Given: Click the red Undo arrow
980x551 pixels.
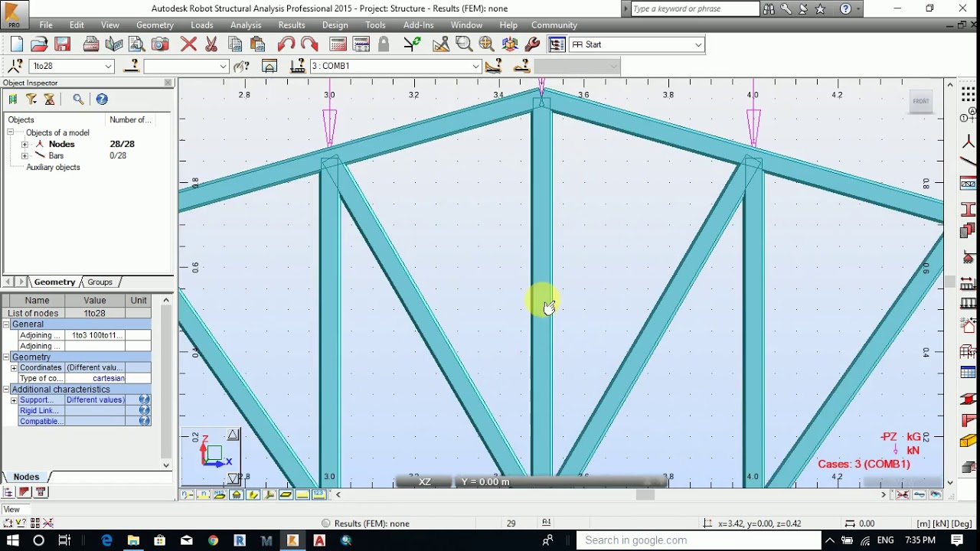Looking at the screenshot, I should tap(286, 44).
